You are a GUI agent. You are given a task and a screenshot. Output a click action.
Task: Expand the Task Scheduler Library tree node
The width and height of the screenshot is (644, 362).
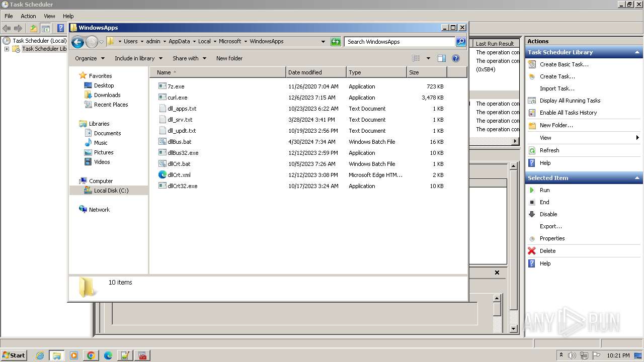[7, 49]
